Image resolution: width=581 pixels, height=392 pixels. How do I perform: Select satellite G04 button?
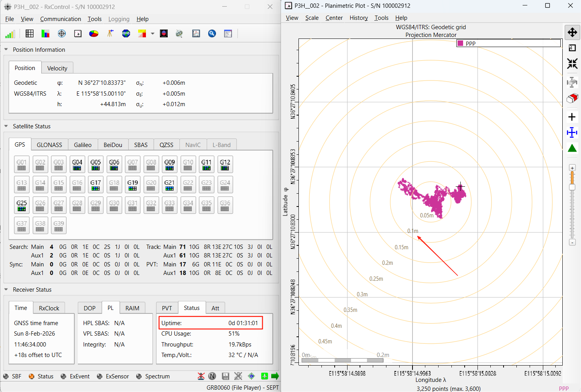(77, 164)
